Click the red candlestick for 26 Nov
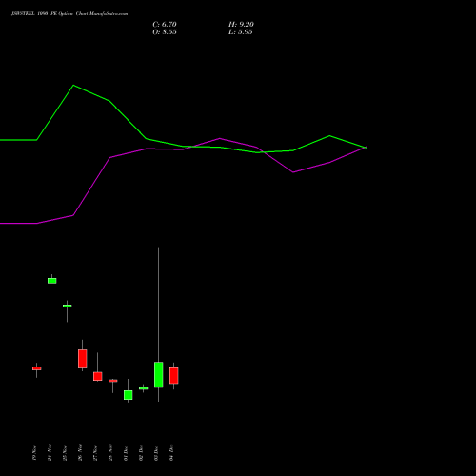 tap(83, 359)
